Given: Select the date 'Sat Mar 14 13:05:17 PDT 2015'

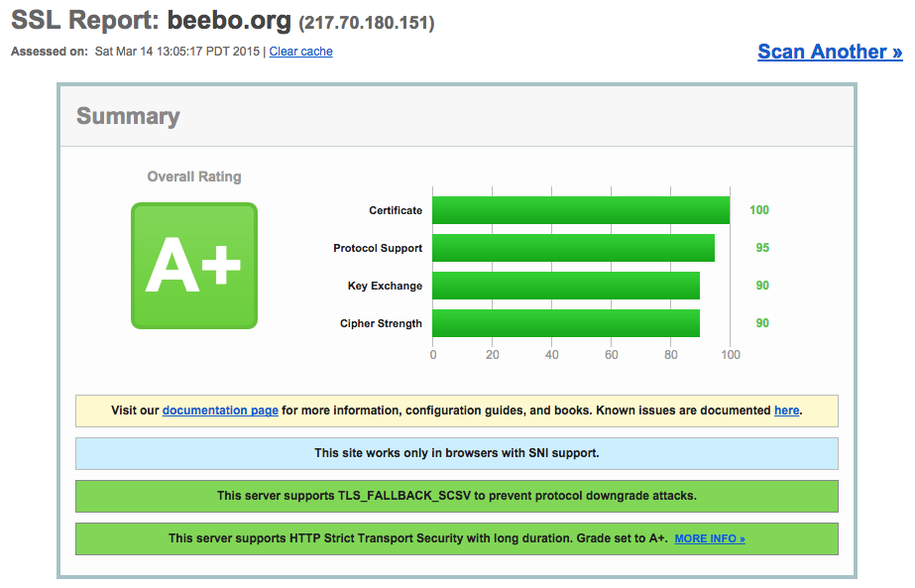Looking at the screenshot, I should [x=177, y=52].
